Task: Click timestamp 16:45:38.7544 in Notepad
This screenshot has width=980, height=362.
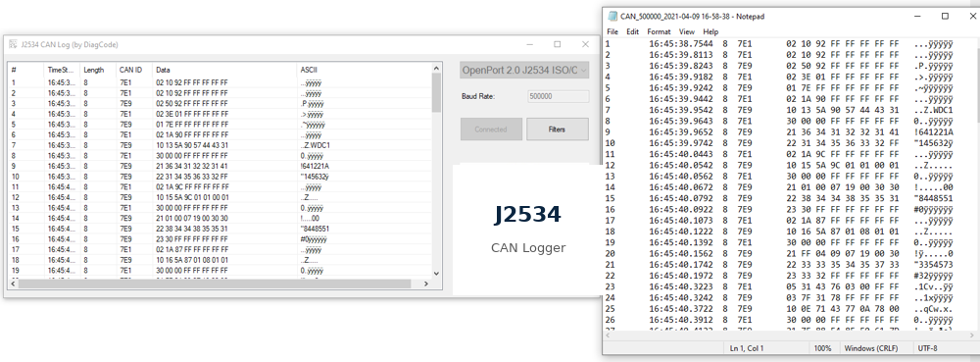Action: click(x=681, y=44)
